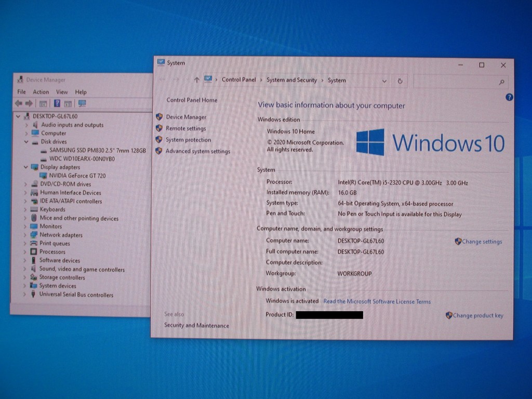This screenshot has width=532, height=399.
Task: Click the scan for hardware monitor toolbar icon
Action: pos(82,103)
